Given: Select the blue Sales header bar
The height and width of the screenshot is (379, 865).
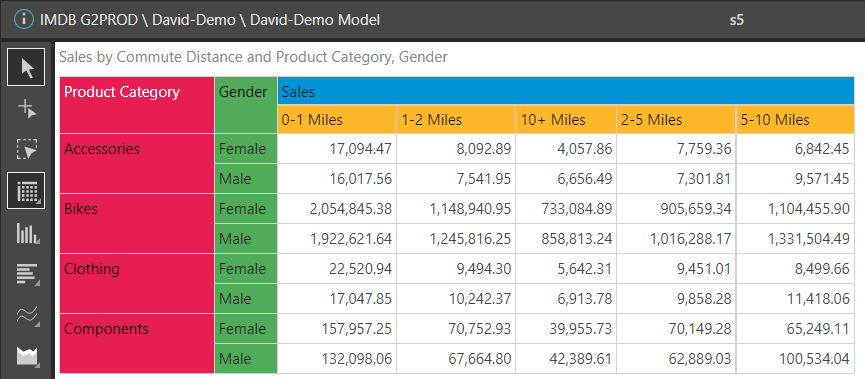Looking at the screenshot, I should coord(566,91).
